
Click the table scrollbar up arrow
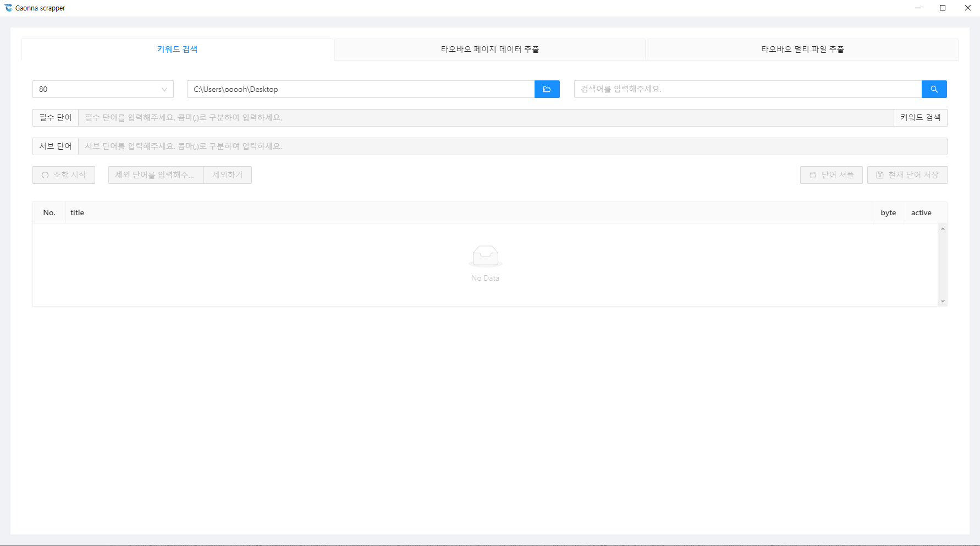(943, 228)
